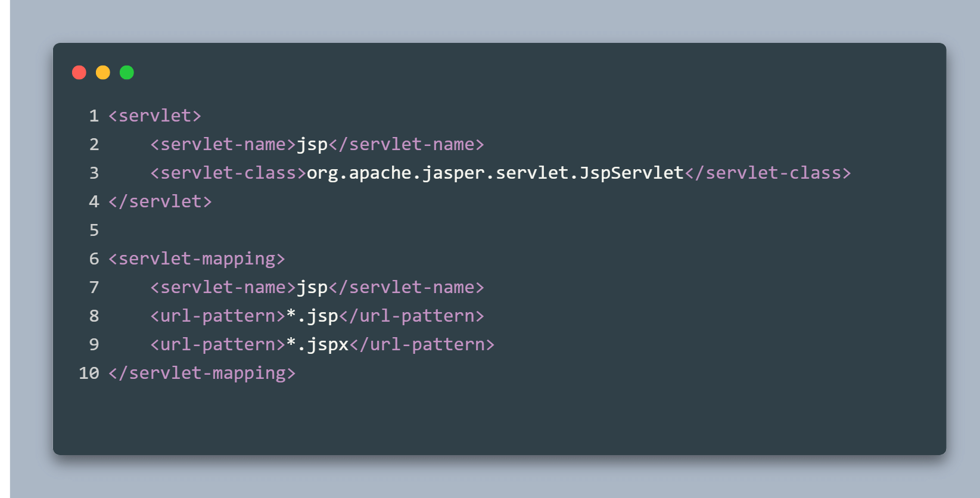Select line number 3 in the gutter
The width and height of the screenshot is (980, 498).
94,173
